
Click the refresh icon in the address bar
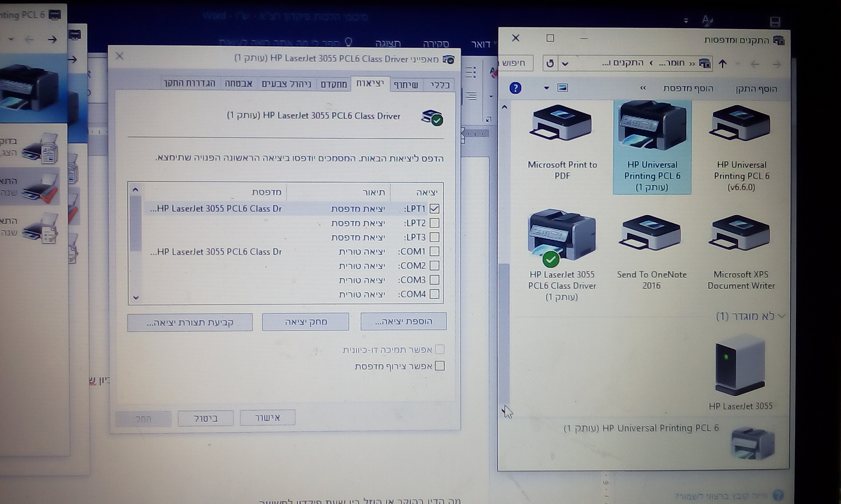[x=550, y=64]
